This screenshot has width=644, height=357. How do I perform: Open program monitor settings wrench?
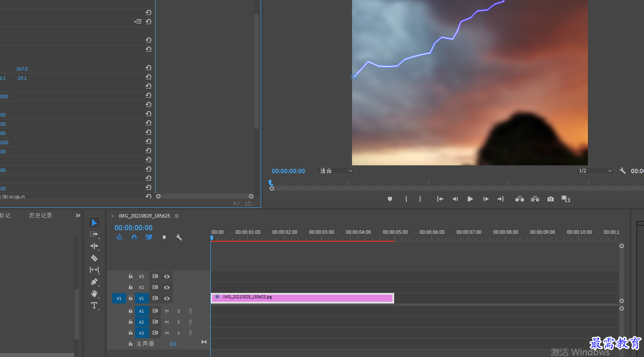(x=623, y=171)
